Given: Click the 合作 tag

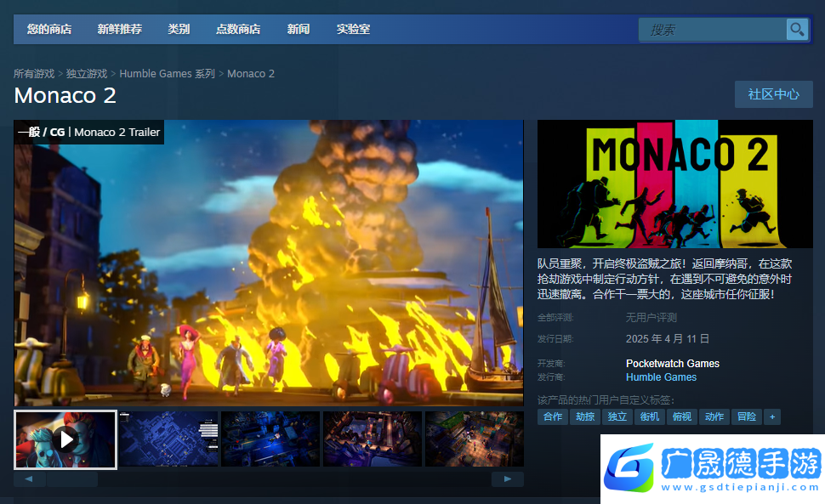Looking at the screenshot, I should click(553, 416).
